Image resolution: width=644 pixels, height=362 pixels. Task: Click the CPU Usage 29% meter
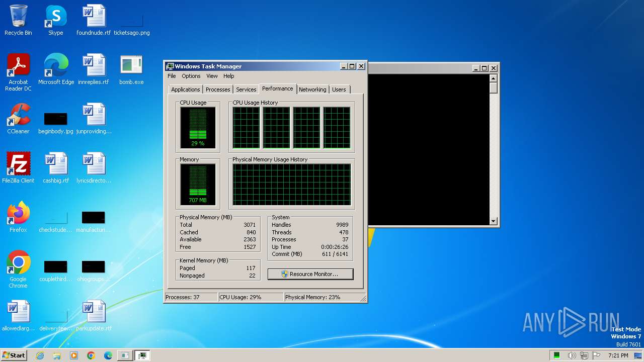click(198, 128)
